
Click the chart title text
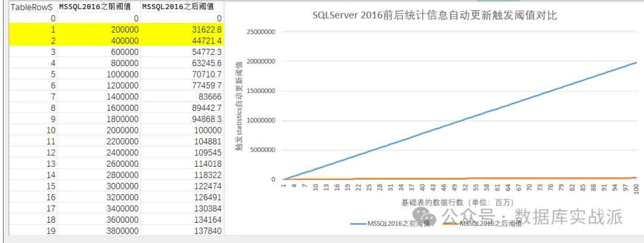pyautogui.click(x=435, y=16)
